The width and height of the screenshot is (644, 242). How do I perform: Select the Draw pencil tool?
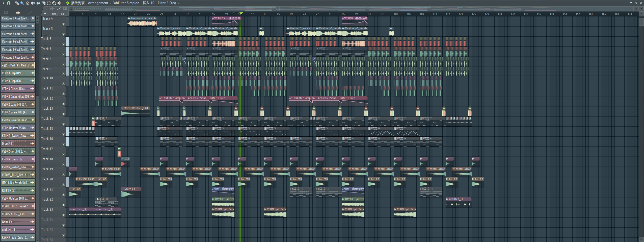pos(17,3)
